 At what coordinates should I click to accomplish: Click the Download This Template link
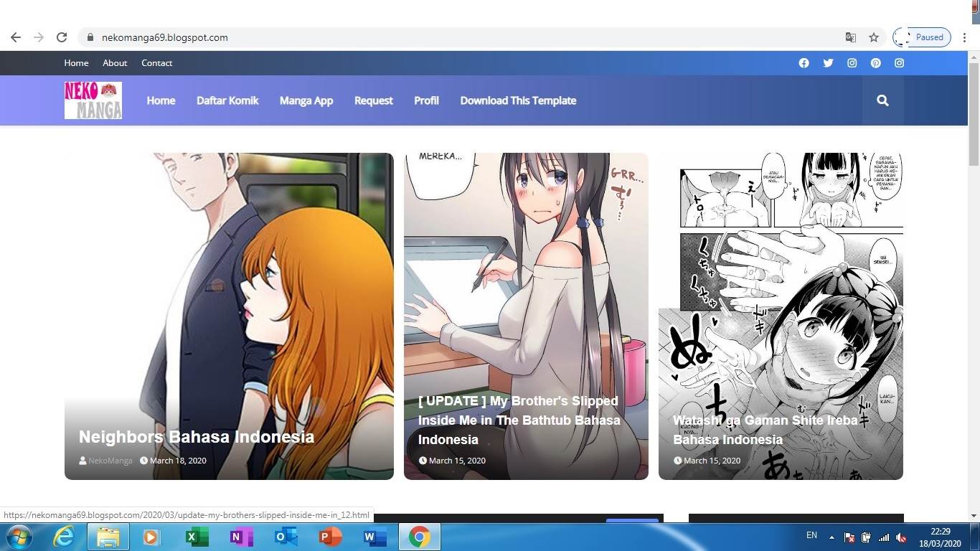coord(518,100)
